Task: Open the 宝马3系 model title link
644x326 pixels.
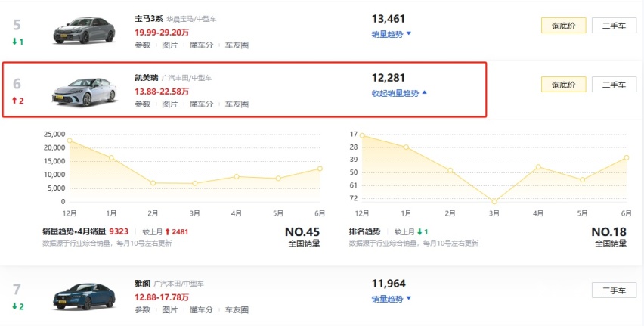Action: 149,19
